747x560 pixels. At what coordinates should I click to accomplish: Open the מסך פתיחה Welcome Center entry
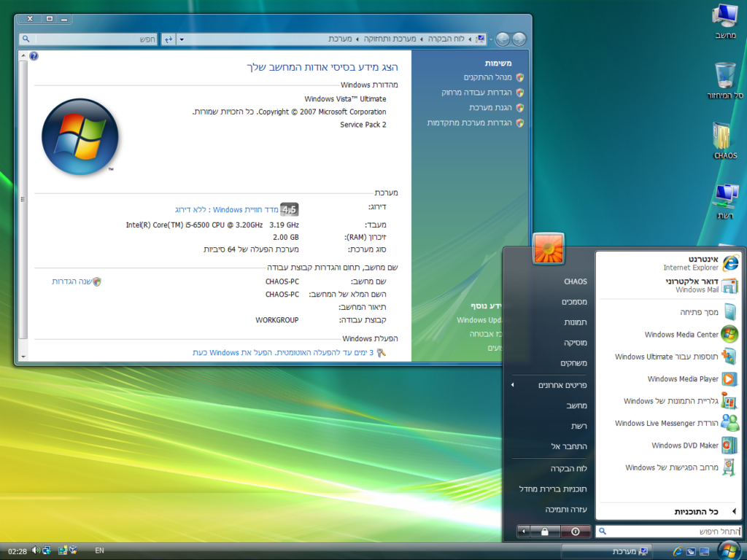pos(668,312)
